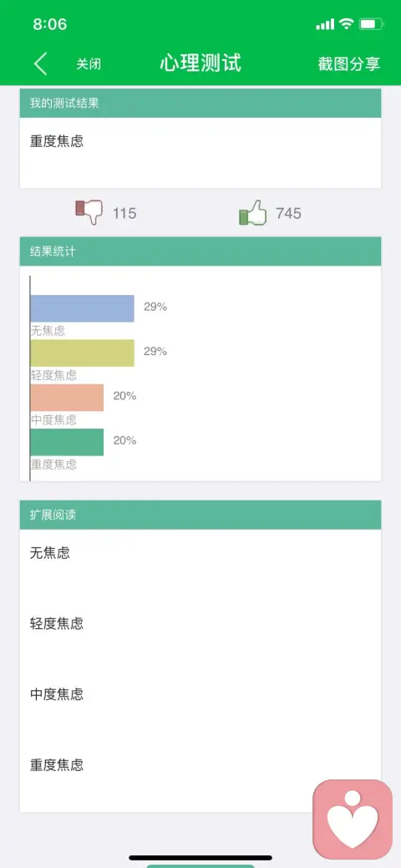Tap the 扩展阅读 section header
401x868 pixels.
pos(200,515)
